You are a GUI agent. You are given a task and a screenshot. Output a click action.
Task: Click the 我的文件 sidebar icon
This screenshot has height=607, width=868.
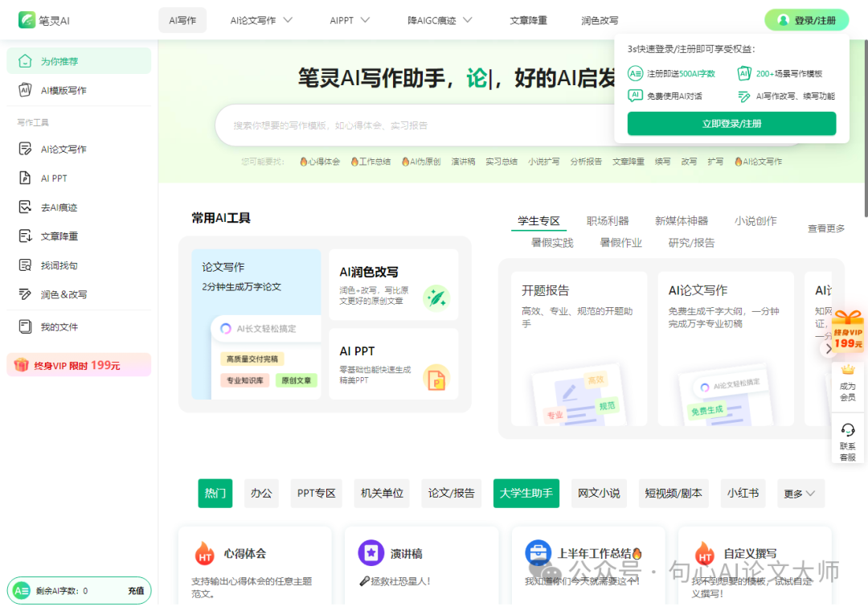(x=25, y=326)
